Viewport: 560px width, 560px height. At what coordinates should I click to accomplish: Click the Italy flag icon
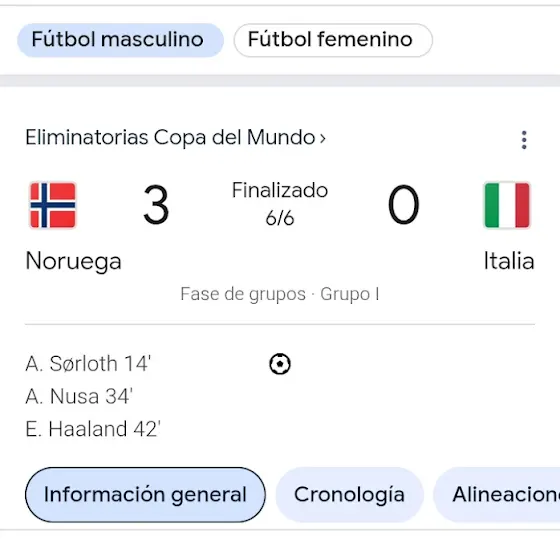[x=507, y=205]
